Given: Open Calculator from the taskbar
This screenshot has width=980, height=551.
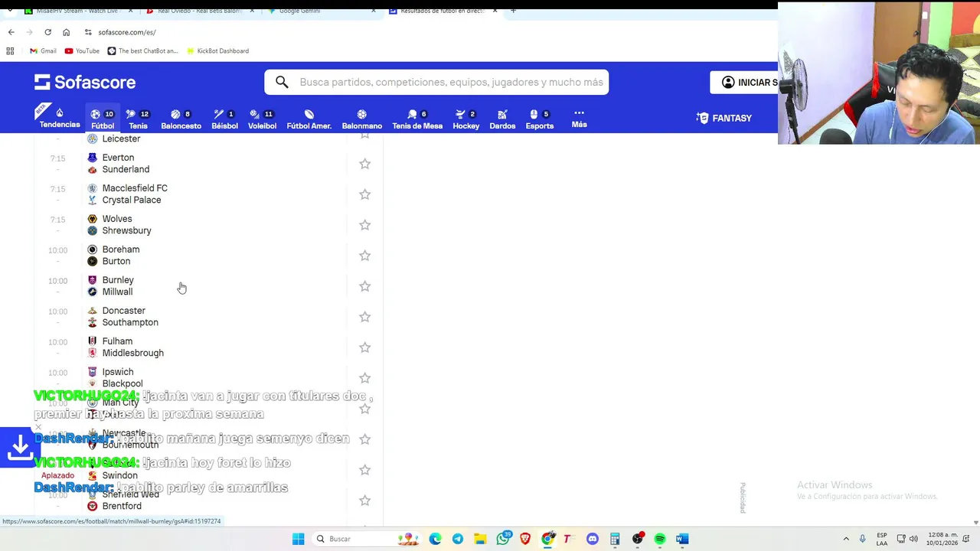Looking at the screenshot, I should pos(615,539).
